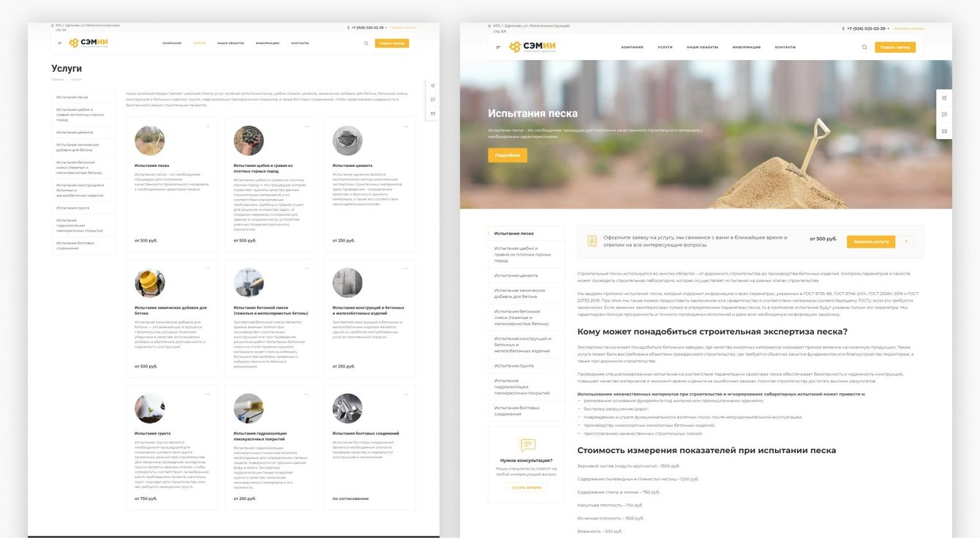The height and width of the screenshot is (538, 980).
Task: Click the arrow icon on Испытания цемента card
Action: point(404,127)
